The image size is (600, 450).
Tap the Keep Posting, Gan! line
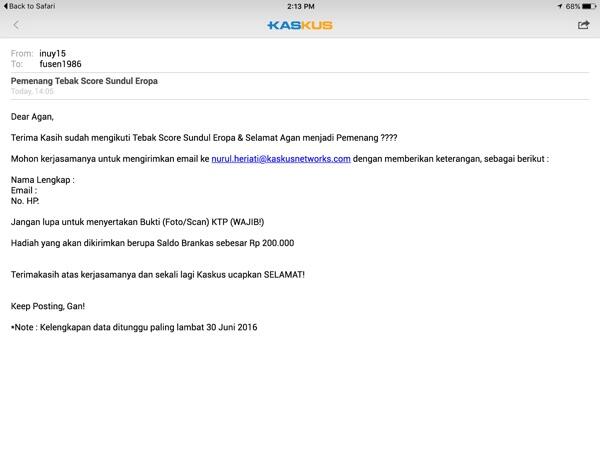48,306
